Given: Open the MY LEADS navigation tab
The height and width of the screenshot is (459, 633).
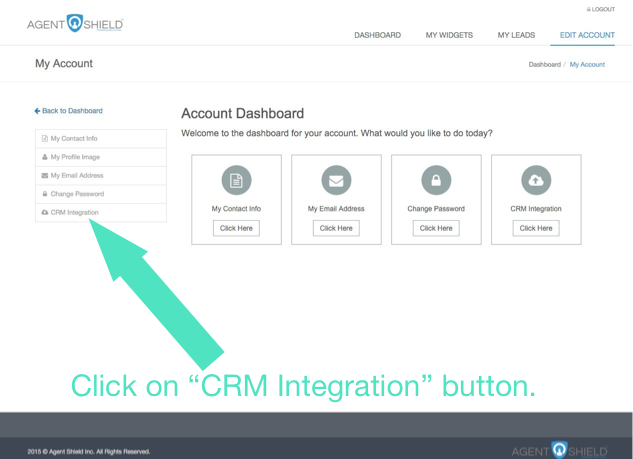Looking at the screenshot, I should click(x=516, y=35).
